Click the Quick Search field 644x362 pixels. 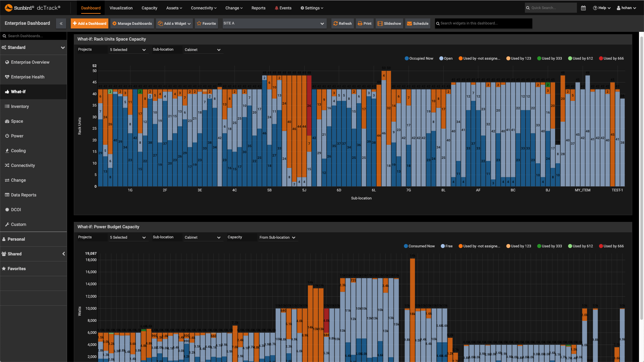point(552,8)
